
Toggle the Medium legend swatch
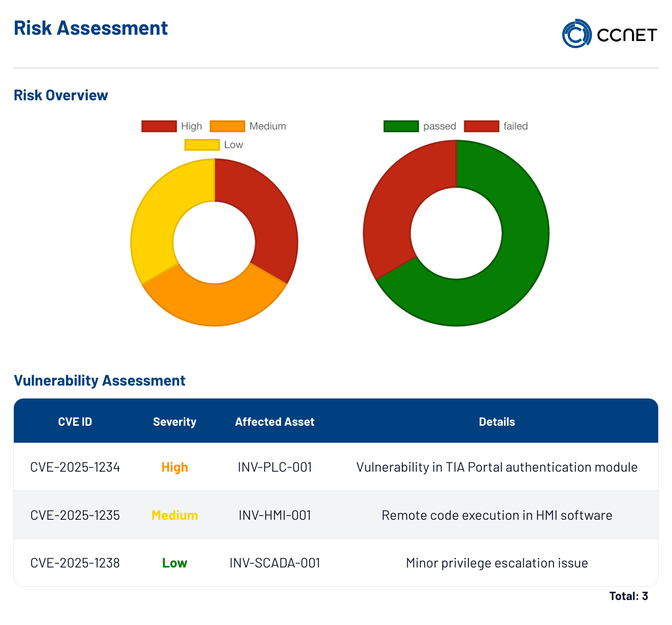[227, 126]
